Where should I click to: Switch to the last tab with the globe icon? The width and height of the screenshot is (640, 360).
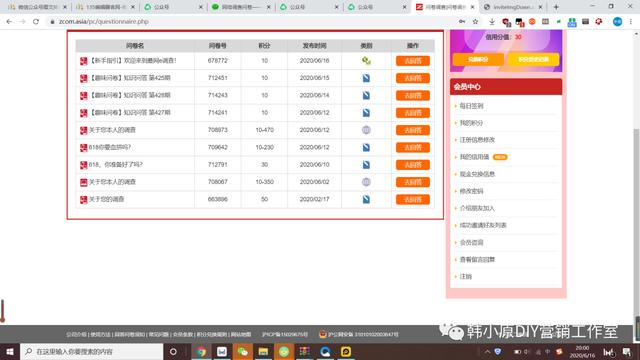(x=513, y=7)
